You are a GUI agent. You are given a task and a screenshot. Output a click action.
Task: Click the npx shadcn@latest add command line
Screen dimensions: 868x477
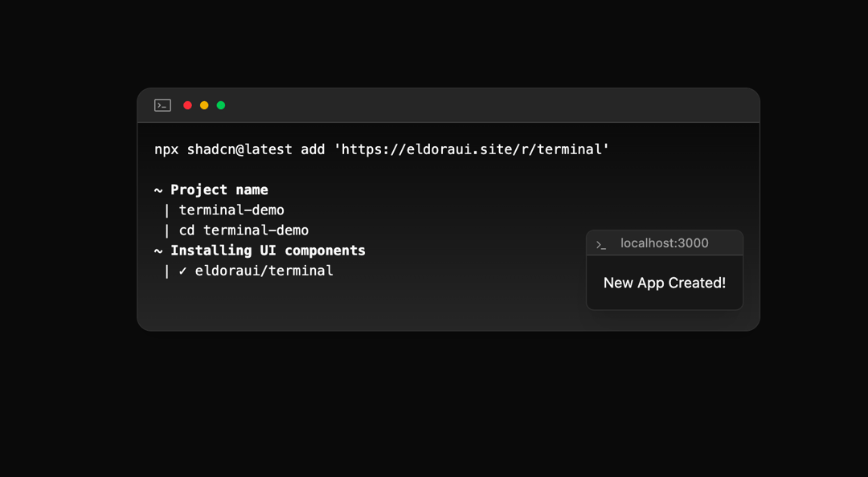click(x=382, y=149)
